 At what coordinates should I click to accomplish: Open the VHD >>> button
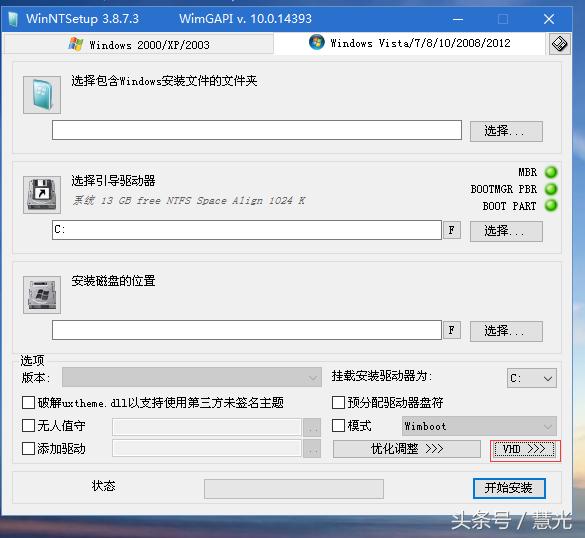tap(524, 449)
